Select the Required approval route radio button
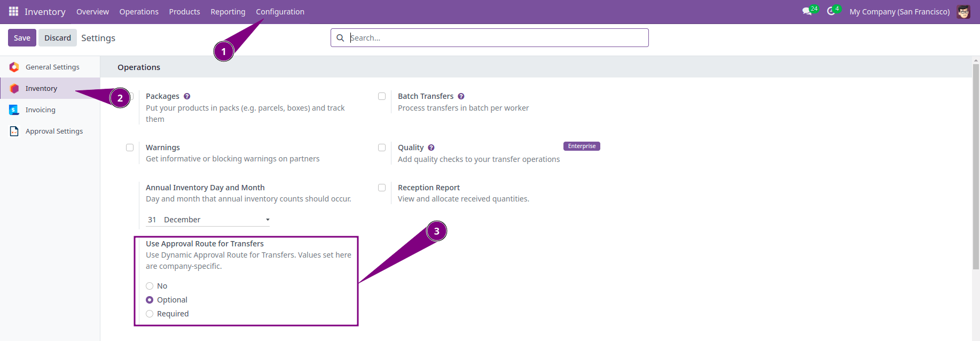980x341 pixels. click(150, 313)
